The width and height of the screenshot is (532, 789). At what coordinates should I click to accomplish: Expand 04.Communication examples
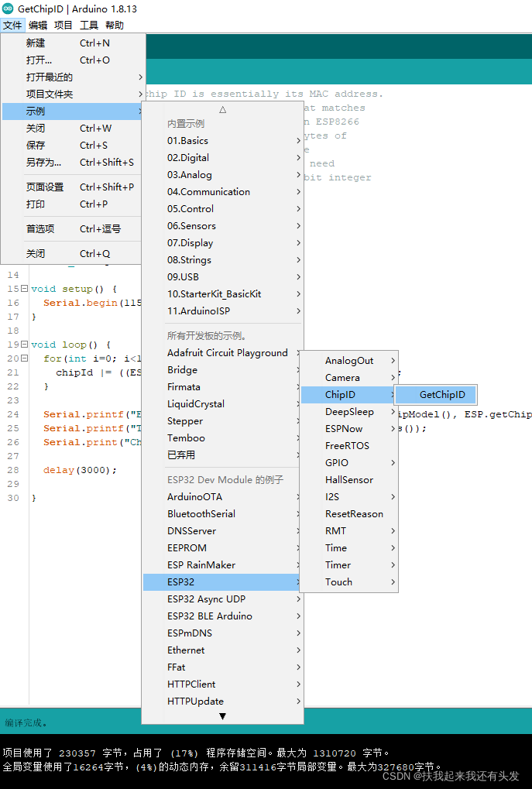(x=222, y=192)
